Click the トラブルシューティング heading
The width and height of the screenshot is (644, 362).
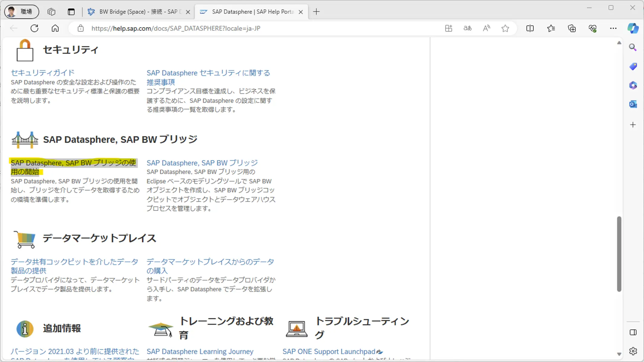point(362,328)
